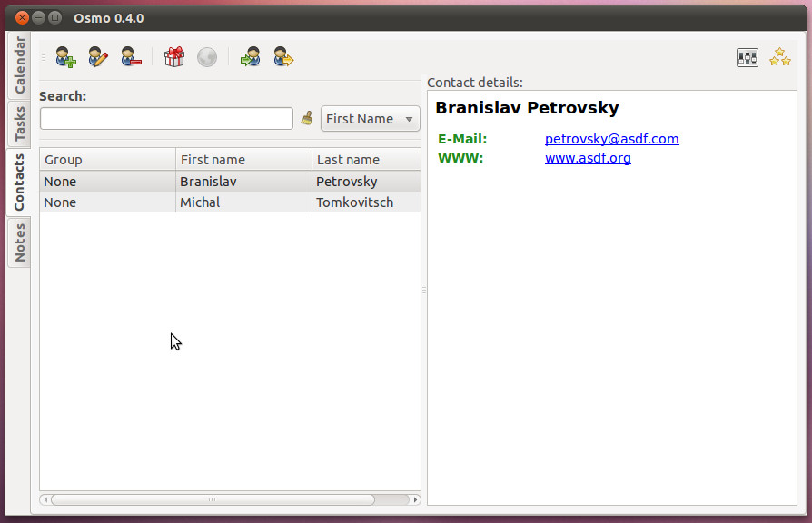Switch to the Notes tab
Image resolution: width=812 pixels, height=523 pixels.
pyautogui.click(x=19, y=242)
